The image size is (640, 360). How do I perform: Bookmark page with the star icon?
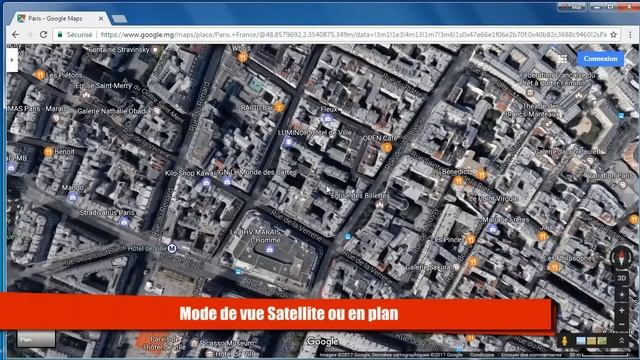613,35
